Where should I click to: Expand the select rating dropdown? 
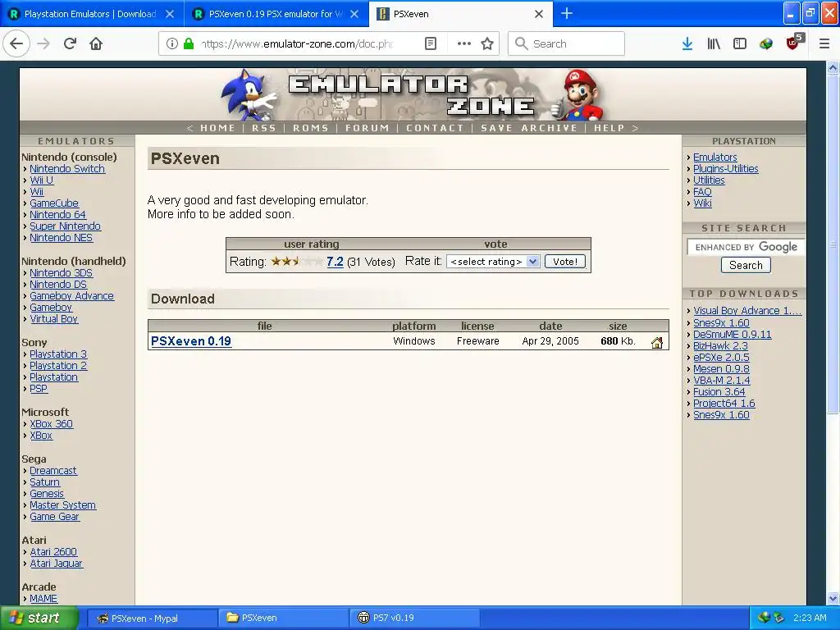[x=493, y=262]
